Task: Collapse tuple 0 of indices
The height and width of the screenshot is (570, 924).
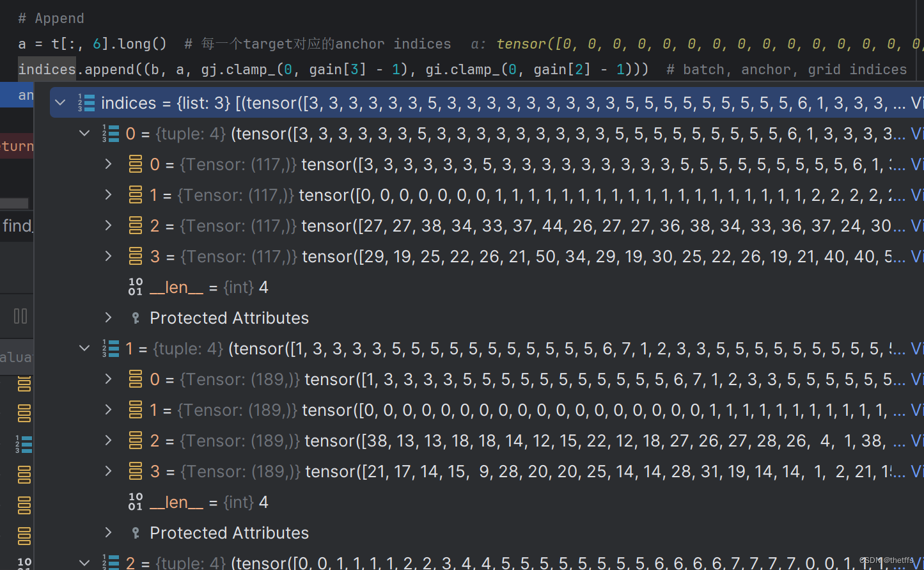Action: pos(84,133)
